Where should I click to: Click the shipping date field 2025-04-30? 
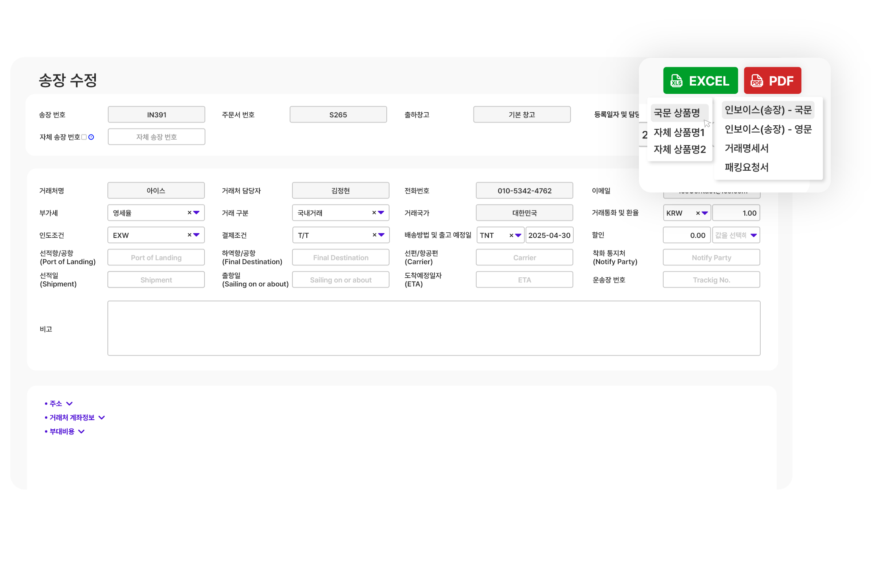(x=549, y=235)
